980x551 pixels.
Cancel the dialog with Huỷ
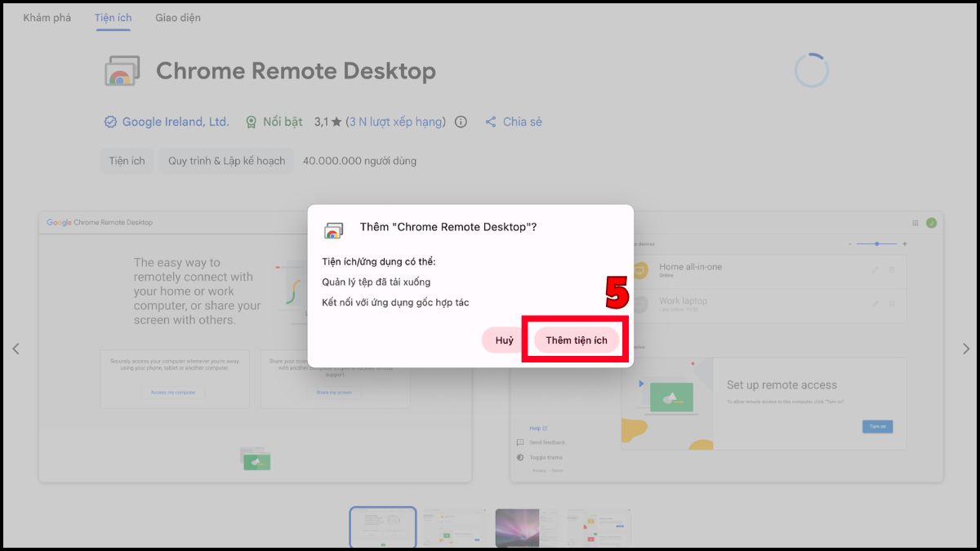(x=505, y=340)
